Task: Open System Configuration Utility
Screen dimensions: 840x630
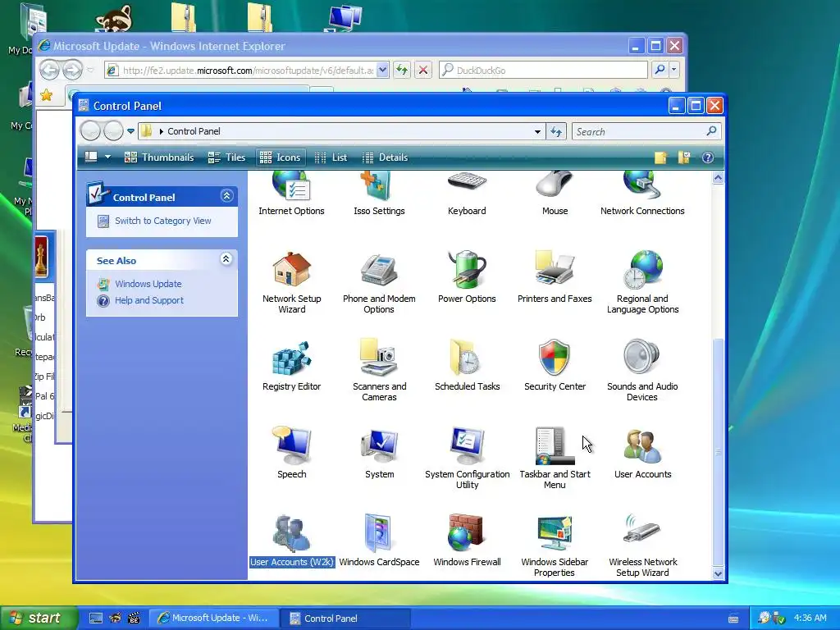Action: click(467, 458)
